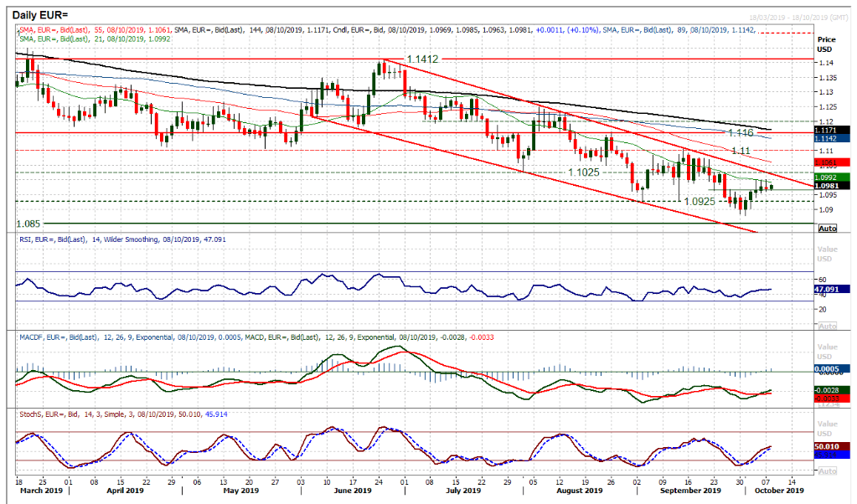
Task: Click the 1.1412 resistance level label
Action: (423, 60)
